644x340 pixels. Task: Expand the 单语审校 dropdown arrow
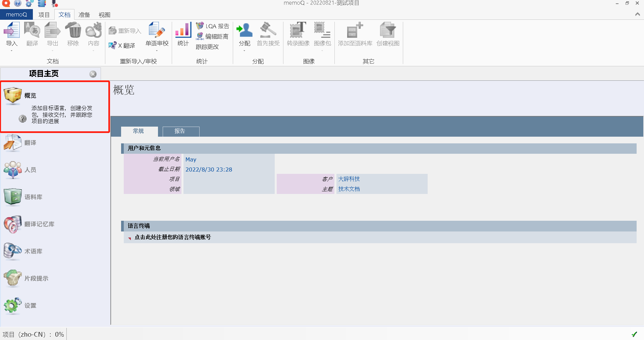[157, 51]
